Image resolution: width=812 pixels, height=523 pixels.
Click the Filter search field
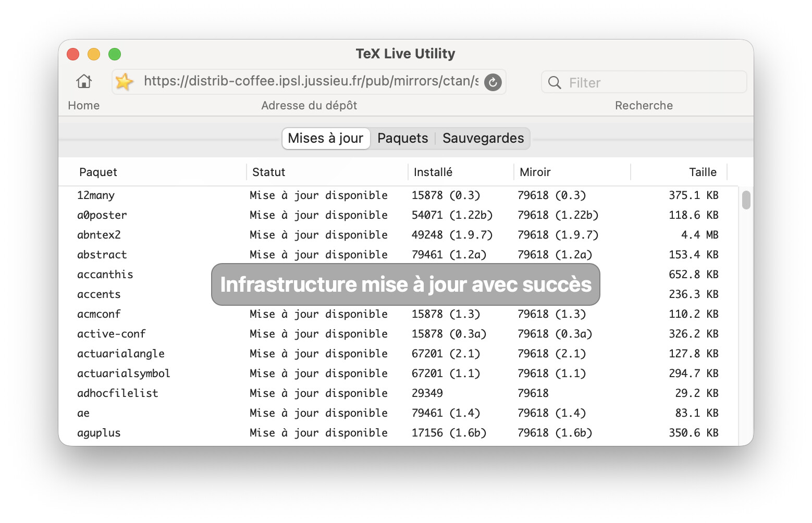click(x=644, y=82)
